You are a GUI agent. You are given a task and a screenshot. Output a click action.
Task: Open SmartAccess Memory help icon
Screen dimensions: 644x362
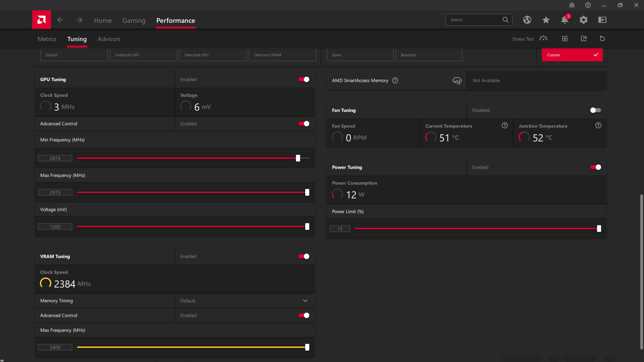(x=395, y=80)
